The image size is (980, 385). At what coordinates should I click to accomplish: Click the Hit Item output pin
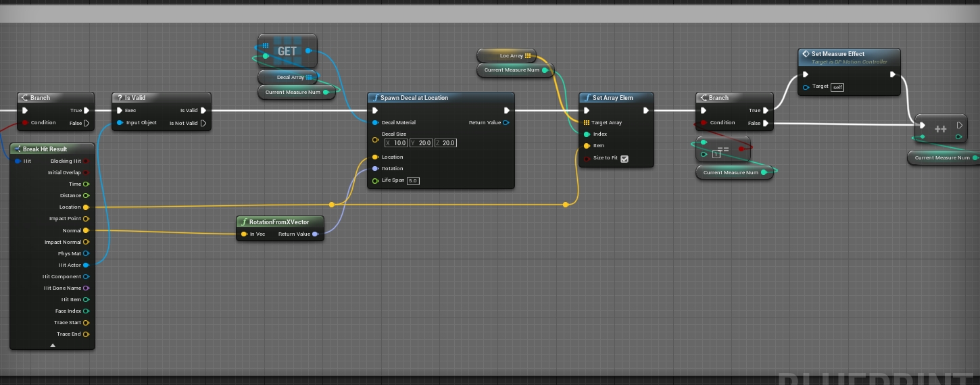tap(86, 299)
